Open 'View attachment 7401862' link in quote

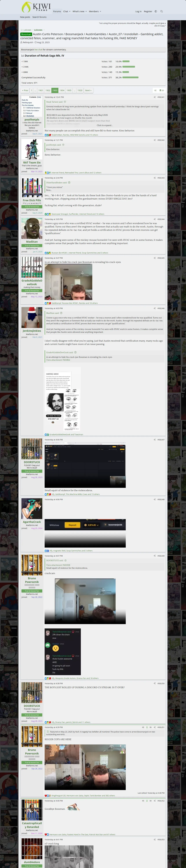pos(58,360)
